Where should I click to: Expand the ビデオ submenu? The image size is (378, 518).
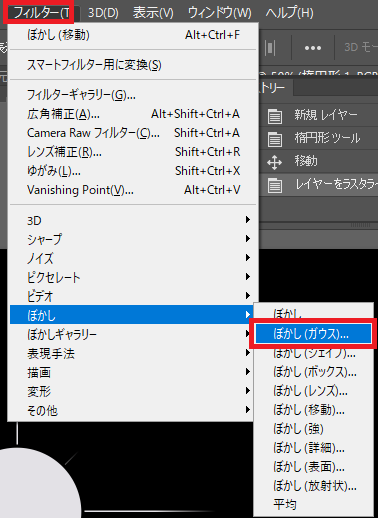click(x=133, y=296)
